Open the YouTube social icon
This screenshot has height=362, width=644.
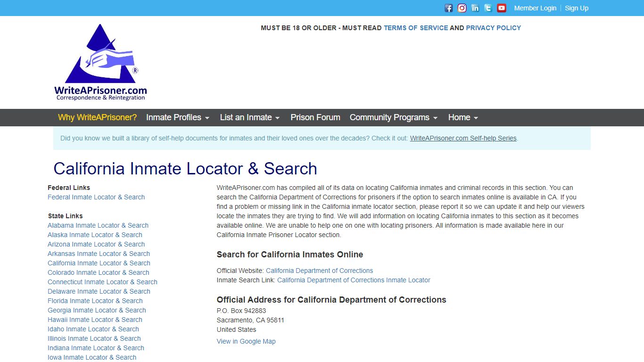pyautogui.click(x=502, y=8)
